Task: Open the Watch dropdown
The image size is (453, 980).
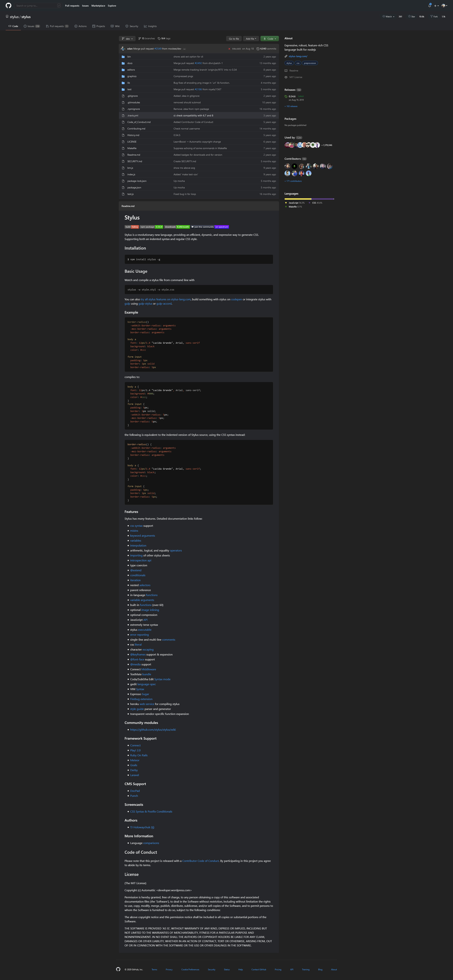Action: [389, 17]
